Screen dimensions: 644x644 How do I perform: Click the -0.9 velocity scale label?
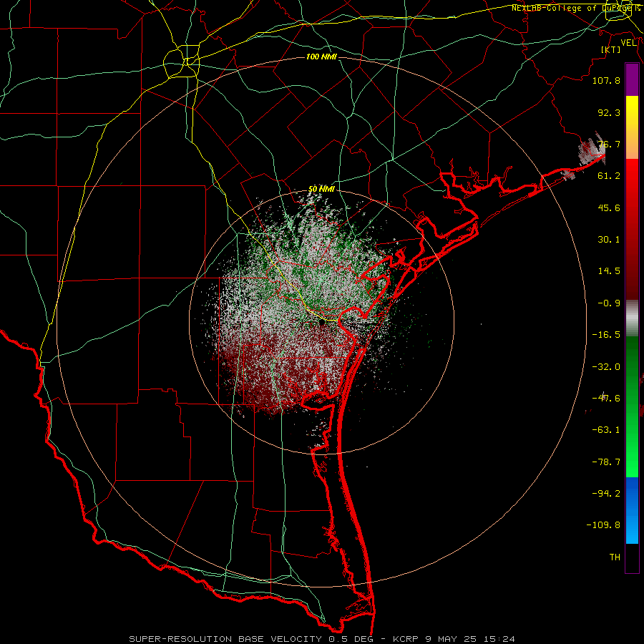coord(609,303)
